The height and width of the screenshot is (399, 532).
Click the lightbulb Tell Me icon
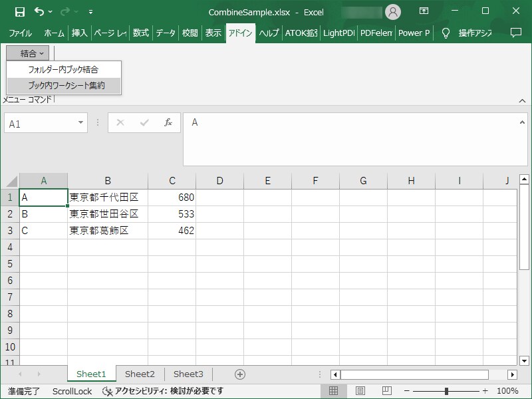pyautogui.click(x=446, y=33)
